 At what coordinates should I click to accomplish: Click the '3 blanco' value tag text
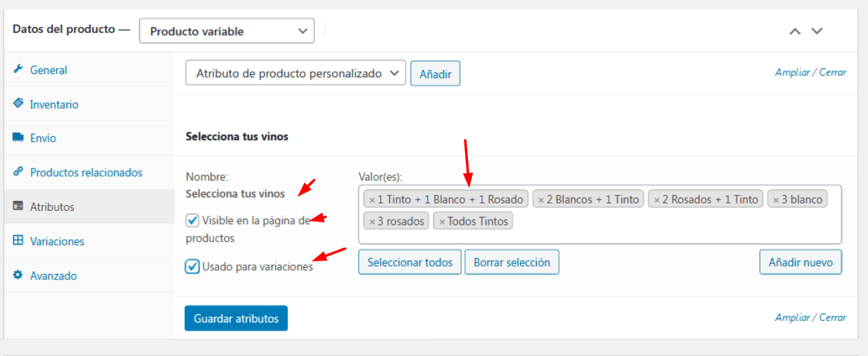pos(802,199)
